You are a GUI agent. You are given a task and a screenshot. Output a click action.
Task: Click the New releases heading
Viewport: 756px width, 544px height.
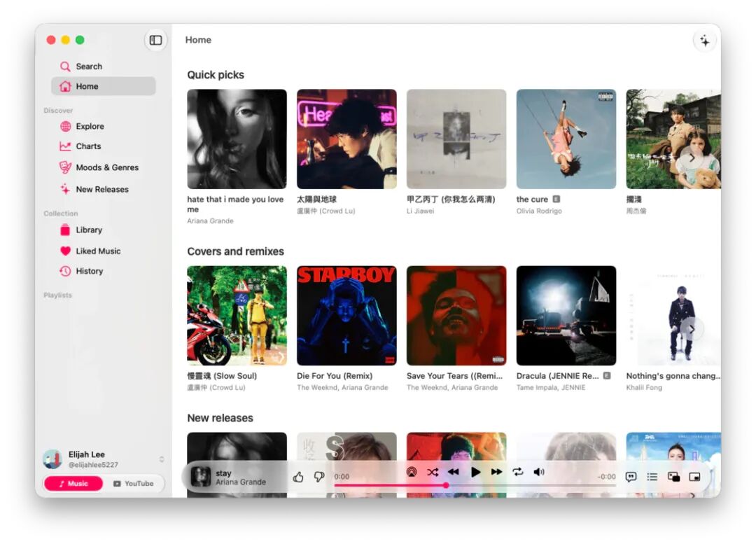tap(220, 418)
